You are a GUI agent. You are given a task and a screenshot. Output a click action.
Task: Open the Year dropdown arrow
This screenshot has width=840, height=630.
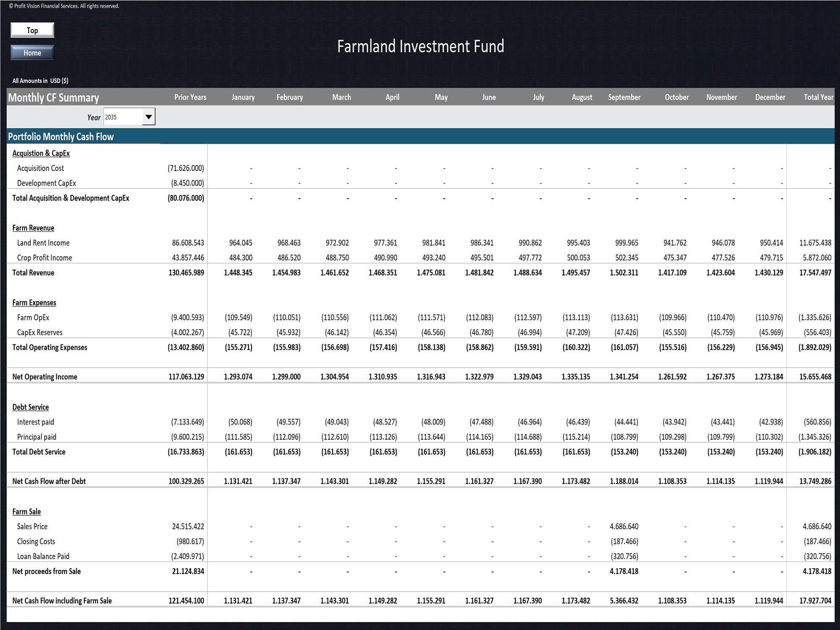click(x=148, y=117)
